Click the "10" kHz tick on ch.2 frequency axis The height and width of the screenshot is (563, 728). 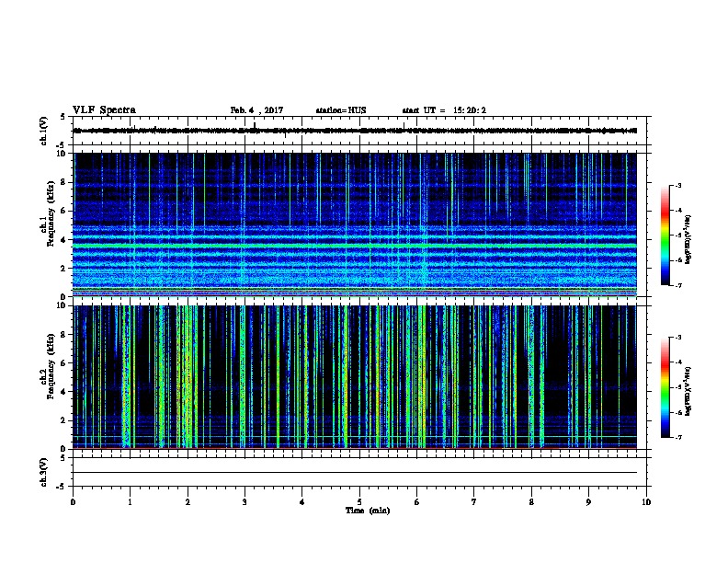pos(63,305)
